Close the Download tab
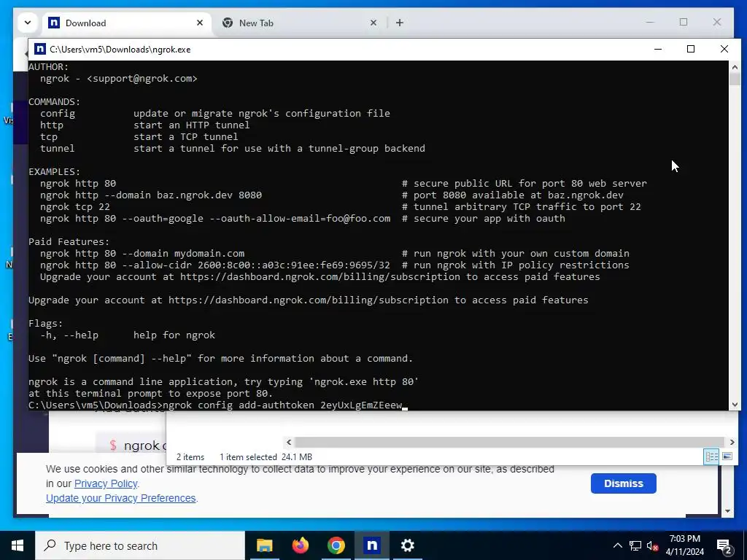The height and width of the screenshot is (560, 747). 200,23
